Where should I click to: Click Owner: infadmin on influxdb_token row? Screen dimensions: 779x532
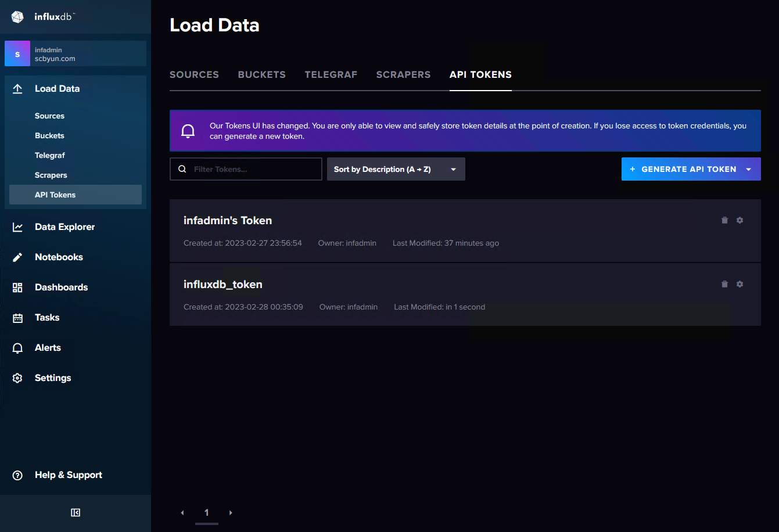click(349, 307)
